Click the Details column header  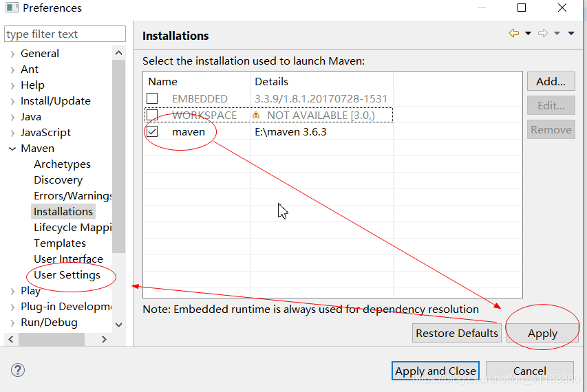point(322,82)
